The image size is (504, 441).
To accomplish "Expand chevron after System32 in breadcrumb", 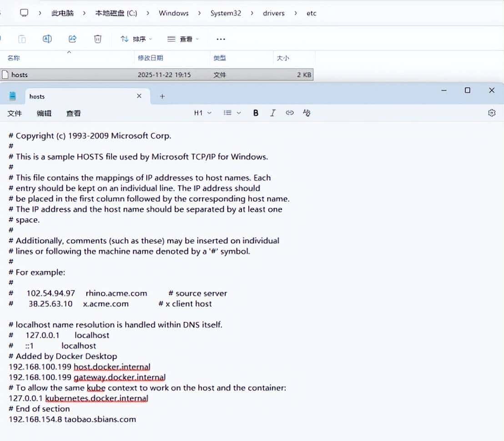I will (x=252, y=13).
